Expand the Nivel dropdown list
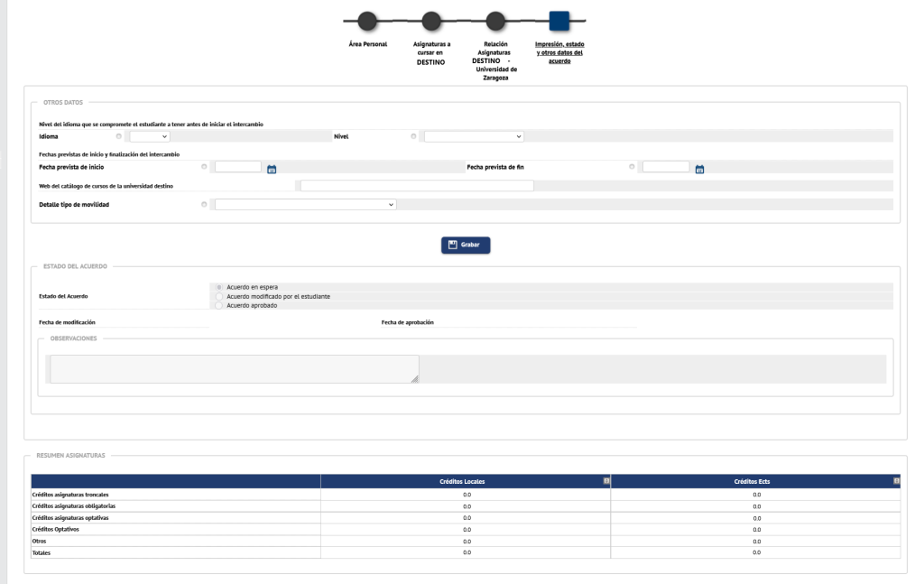The width and height of the screenshot is (924, 584). point(474,136)
